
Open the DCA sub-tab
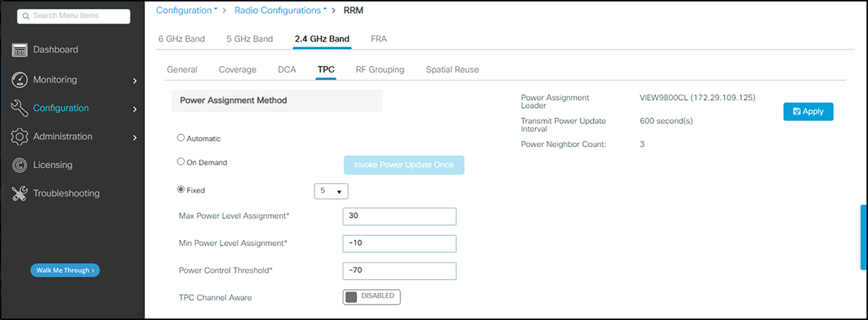pyautogui.click(x=287, y=70)
